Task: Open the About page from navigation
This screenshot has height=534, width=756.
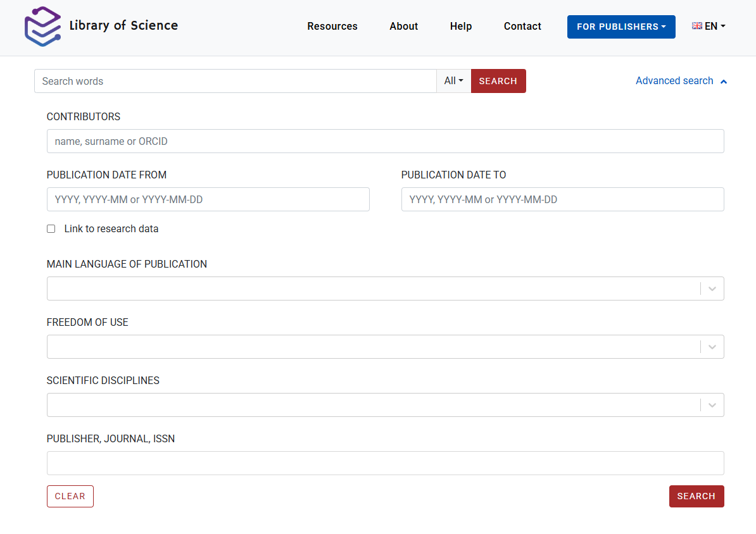Action: [x=403, y=27]
